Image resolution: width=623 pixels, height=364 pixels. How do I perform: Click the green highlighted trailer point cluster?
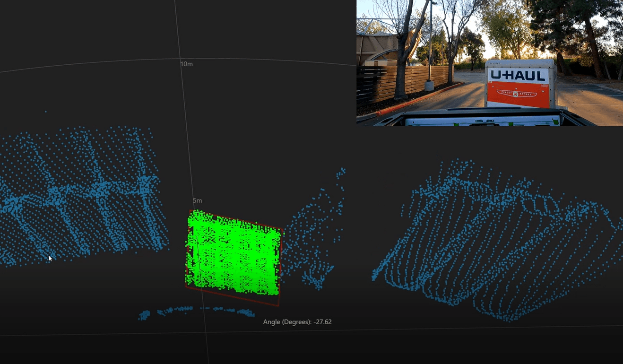(x=234, y=255)
